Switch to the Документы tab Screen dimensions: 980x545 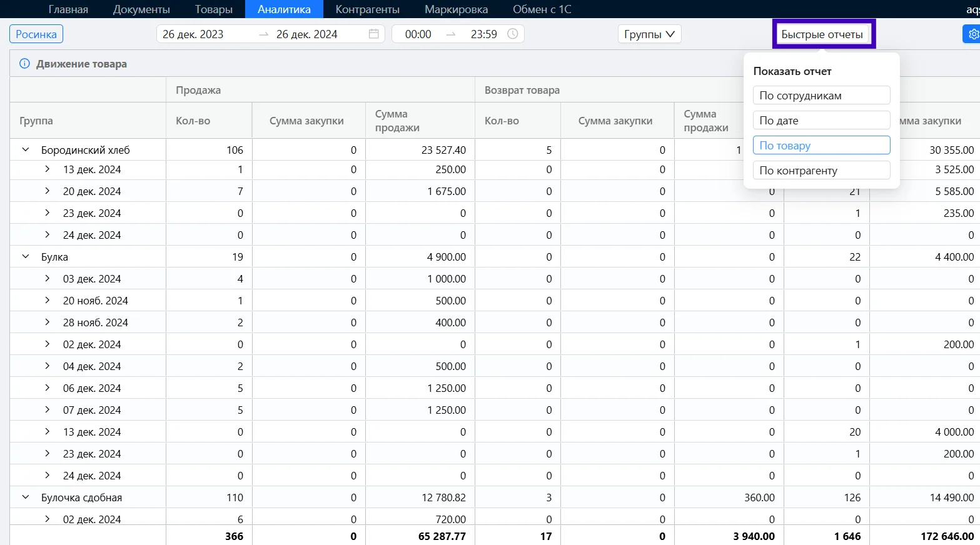pyautogui.click(x=141, y=9)
